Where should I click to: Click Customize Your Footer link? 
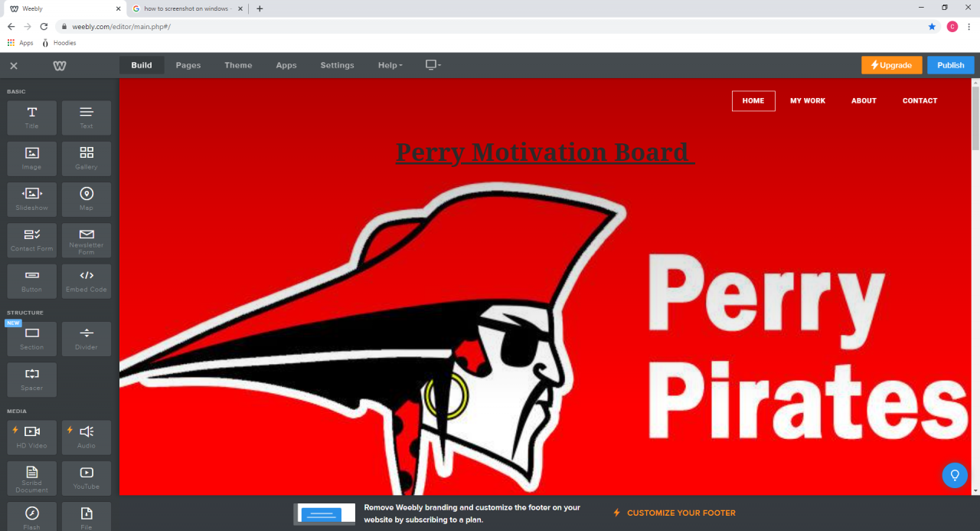[x=675, y=513]
